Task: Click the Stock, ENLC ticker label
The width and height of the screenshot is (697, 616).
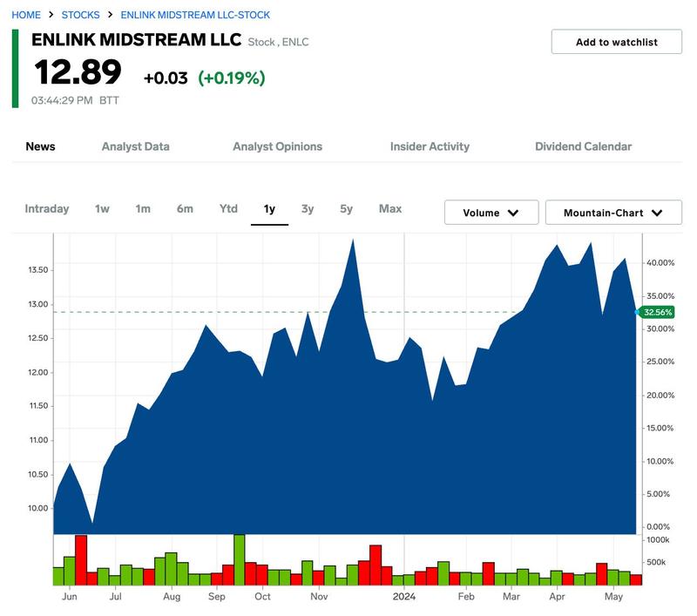Action: [x=278, y=42]
